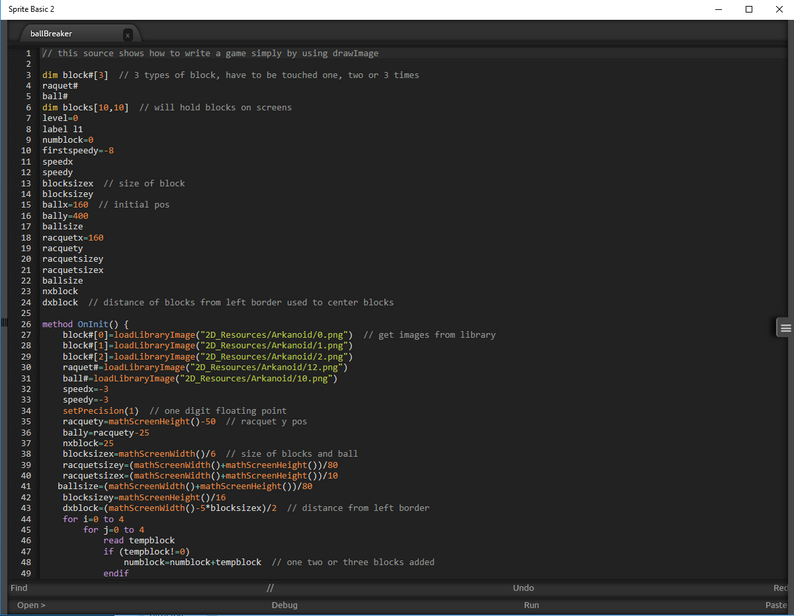Click Paste in the bottom bar
Viewport: 794px width, 616px height.
point(778,605)
